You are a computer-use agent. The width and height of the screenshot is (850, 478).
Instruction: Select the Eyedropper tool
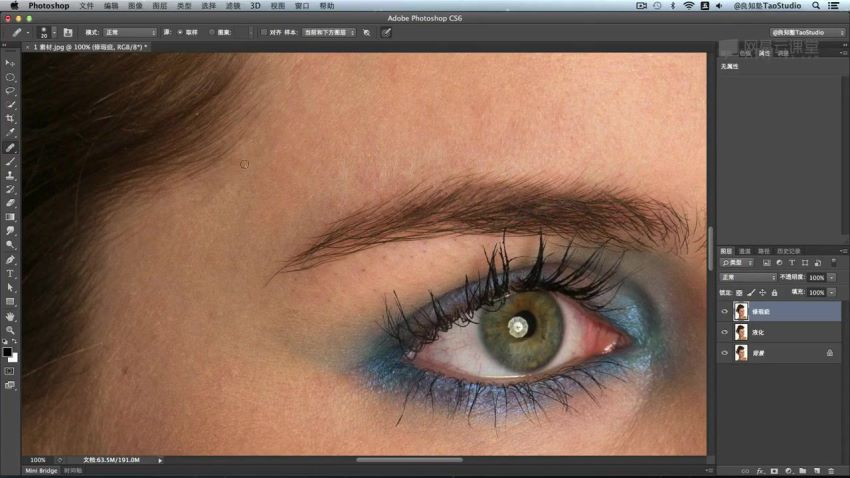[10, 132]
